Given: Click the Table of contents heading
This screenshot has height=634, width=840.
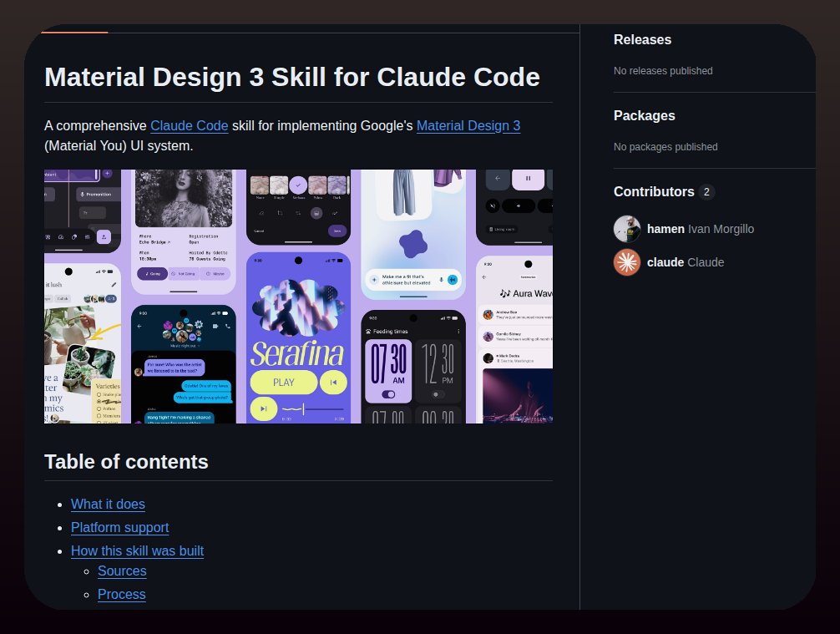Looking at the screenshot, I should (x=126, y=462).
